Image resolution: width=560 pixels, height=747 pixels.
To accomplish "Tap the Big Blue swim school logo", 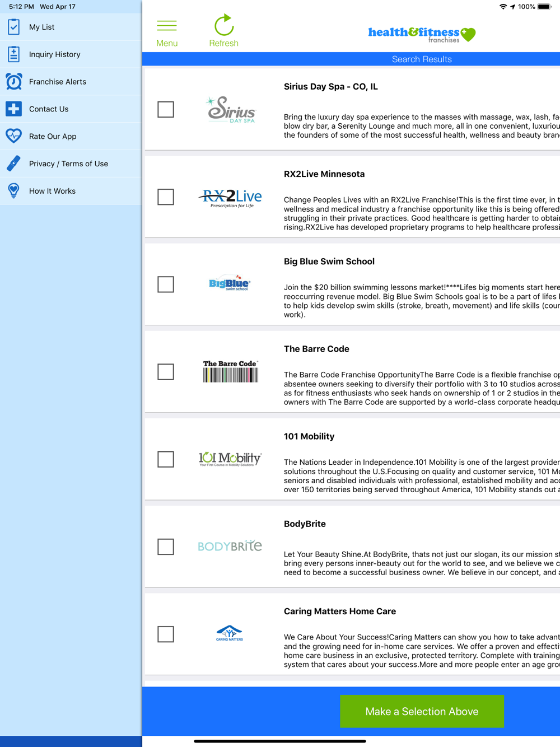I will coord(230,284).
